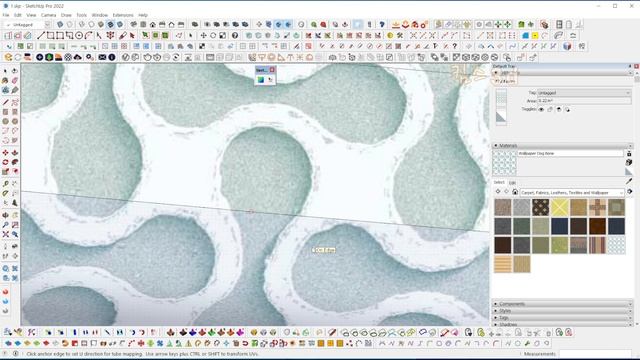Select the left sidebar Move tool
The image size is (640, 360).
point(5,153)
